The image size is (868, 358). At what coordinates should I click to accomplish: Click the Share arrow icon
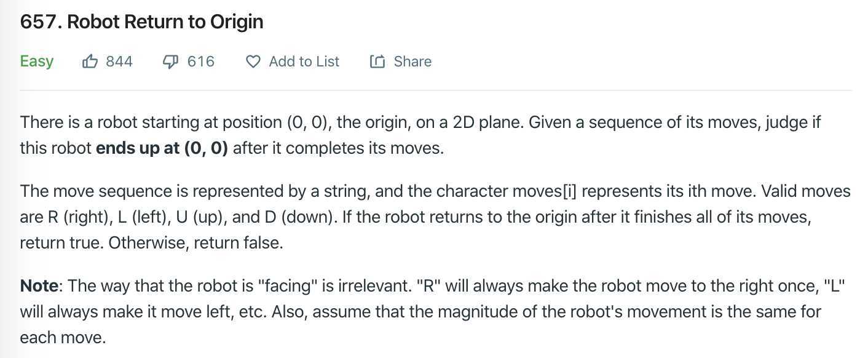point(377,62)
